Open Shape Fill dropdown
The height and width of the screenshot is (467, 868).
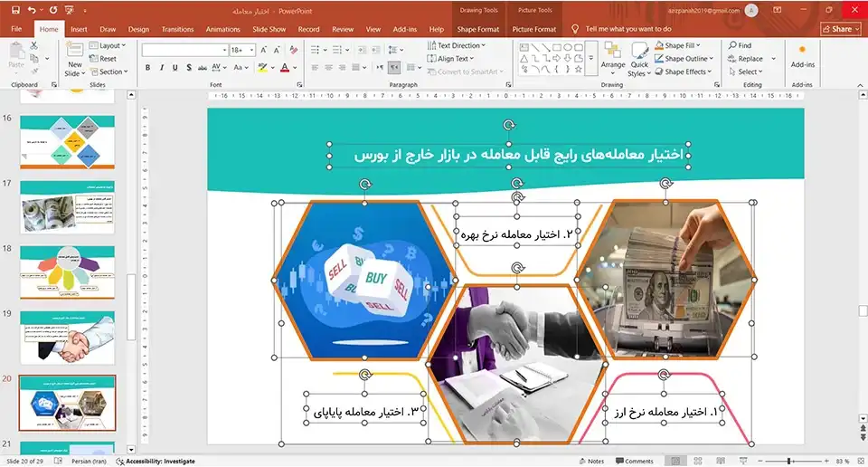click(x=677, y=45)
